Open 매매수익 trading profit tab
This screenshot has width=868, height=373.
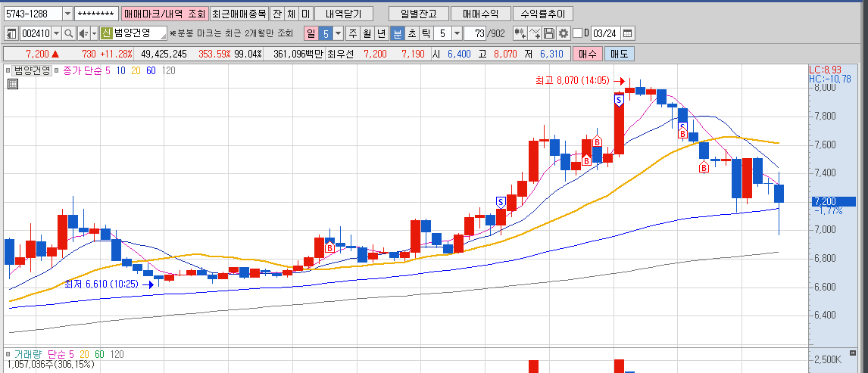[x=480, y=14]
